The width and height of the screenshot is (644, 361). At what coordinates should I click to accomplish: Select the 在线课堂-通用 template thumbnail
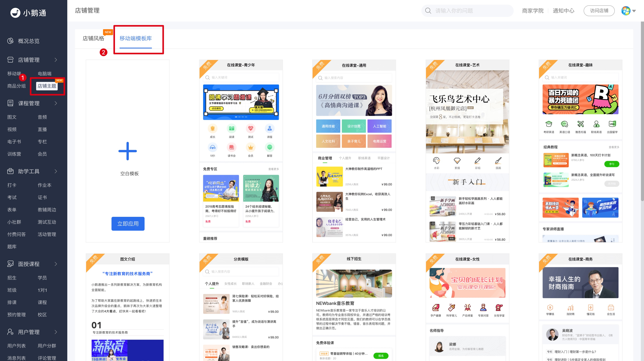point(354,151)
